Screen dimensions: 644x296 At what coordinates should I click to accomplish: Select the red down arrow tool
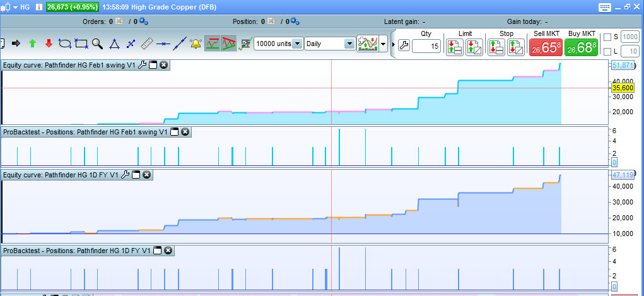click(49, 43)
